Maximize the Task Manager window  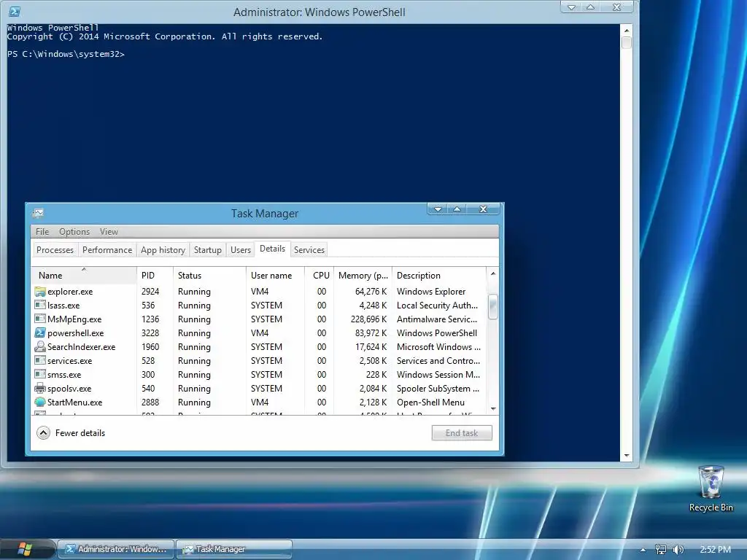click(457, 209)
